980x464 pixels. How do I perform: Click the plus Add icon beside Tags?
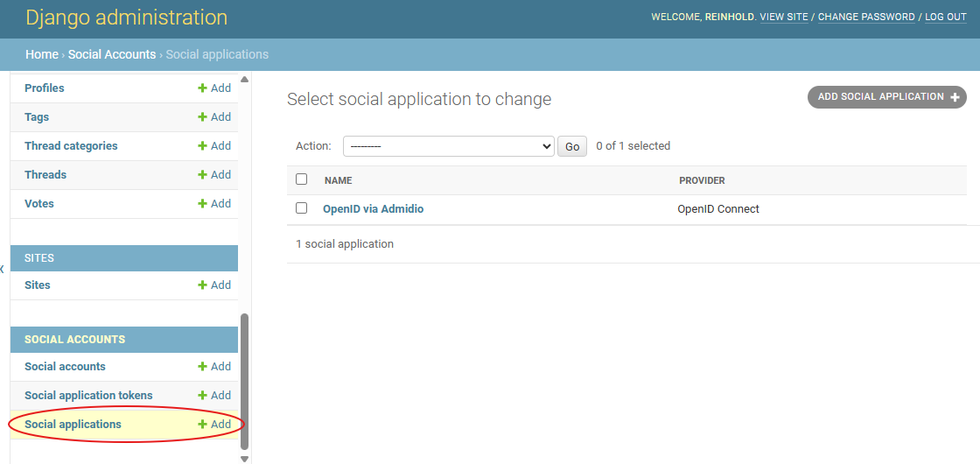coord(203,117)
